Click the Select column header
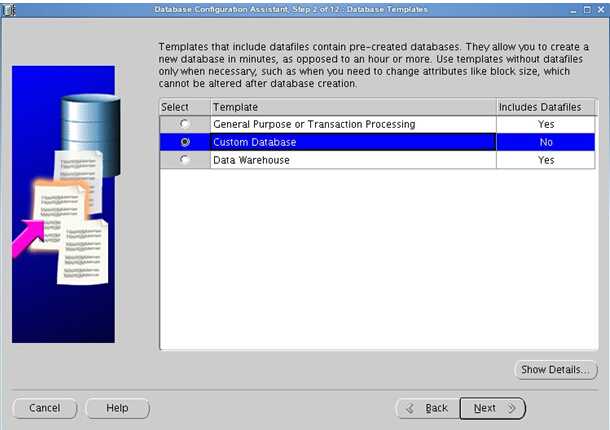Viewport: 610px width, 430px height. pyautogui.click(x=185, y=107)
